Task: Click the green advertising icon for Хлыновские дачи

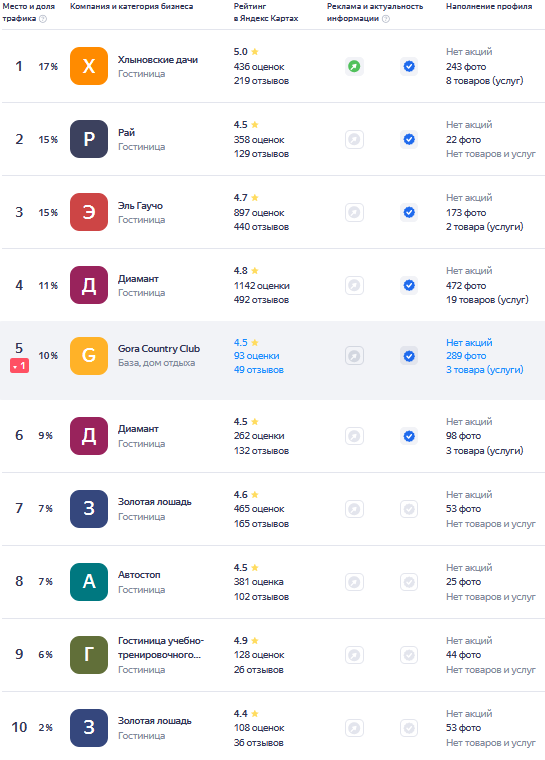Action: coord(354,66)
